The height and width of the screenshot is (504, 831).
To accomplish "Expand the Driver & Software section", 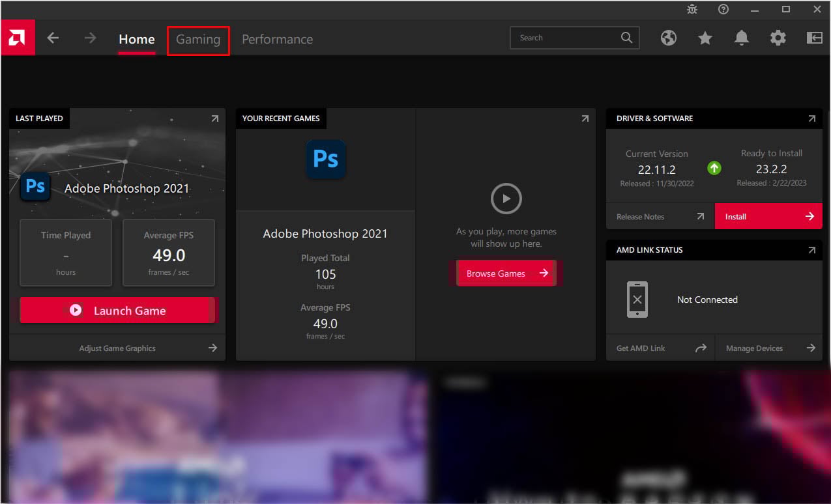I will click(811, 119).
